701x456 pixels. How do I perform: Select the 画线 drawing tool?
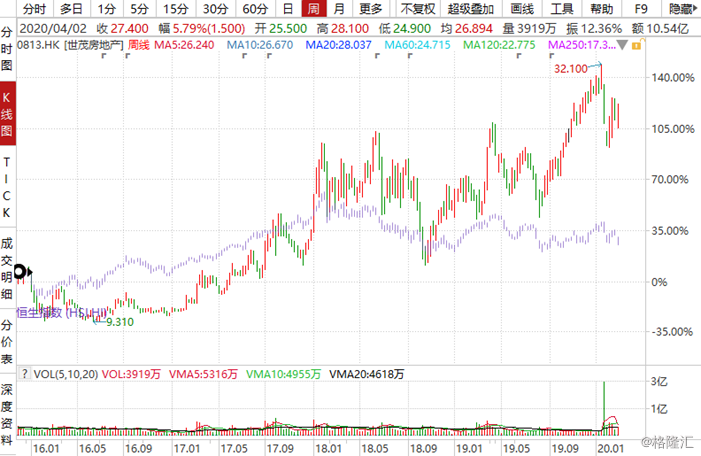[523, 9]
